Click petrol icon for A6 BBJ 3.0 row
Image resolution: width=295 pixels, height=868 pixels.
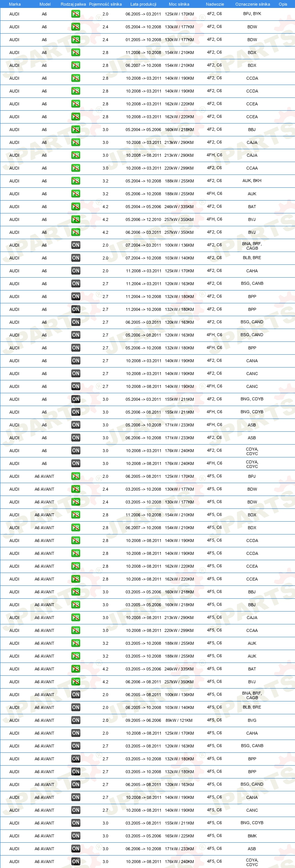pyautogui.click(x=76, y=130)
